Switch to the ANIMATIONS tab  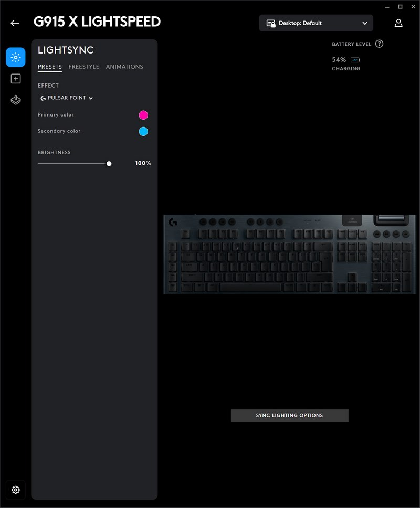(124, 67)
